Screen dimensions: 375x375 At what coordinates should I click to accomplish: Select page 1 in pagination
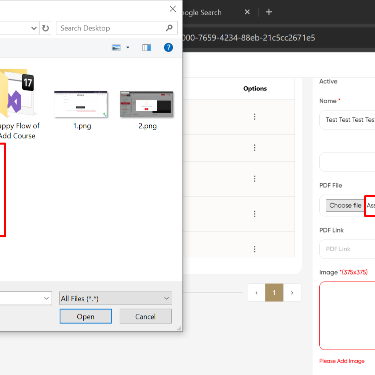274,293
